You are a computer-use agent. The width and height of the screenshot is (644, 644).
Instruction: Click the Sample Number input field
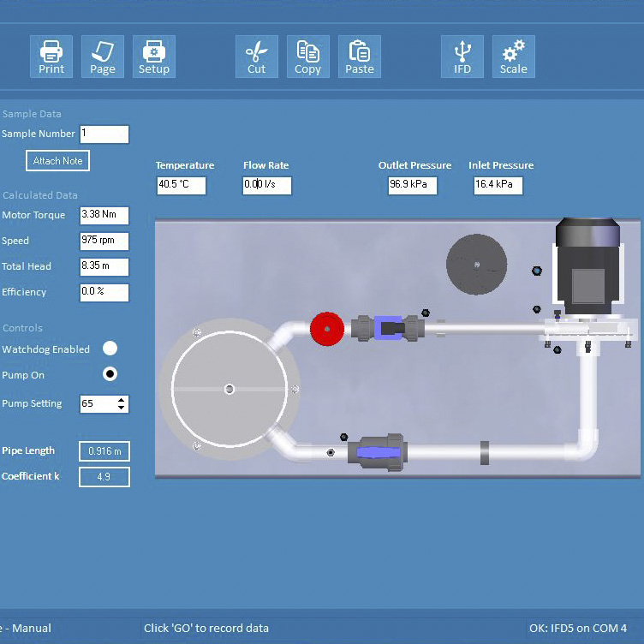pyautogui.click(x=104, y=134)
